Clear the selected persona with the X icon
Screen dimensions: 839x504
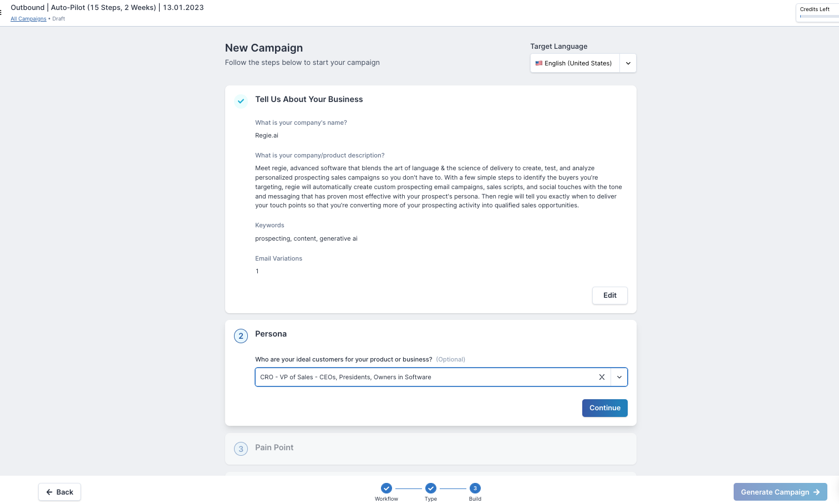[x=602, y=377]
